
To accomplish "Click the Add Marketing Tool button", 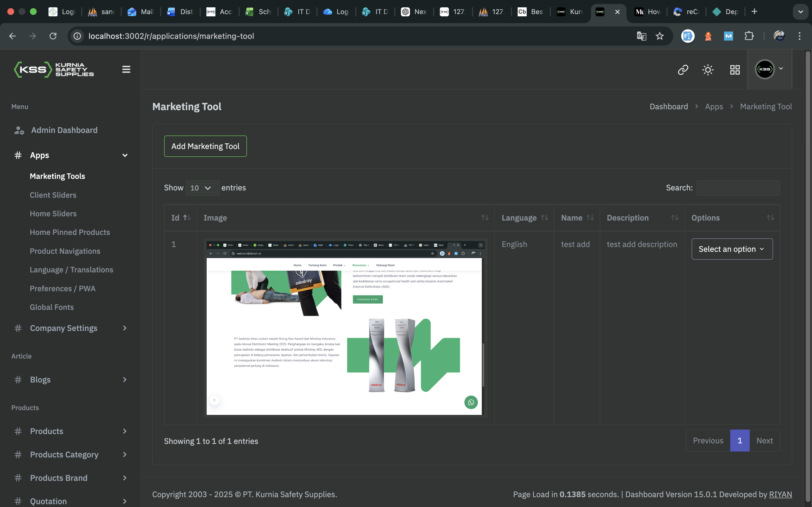I will coord(205,146).
